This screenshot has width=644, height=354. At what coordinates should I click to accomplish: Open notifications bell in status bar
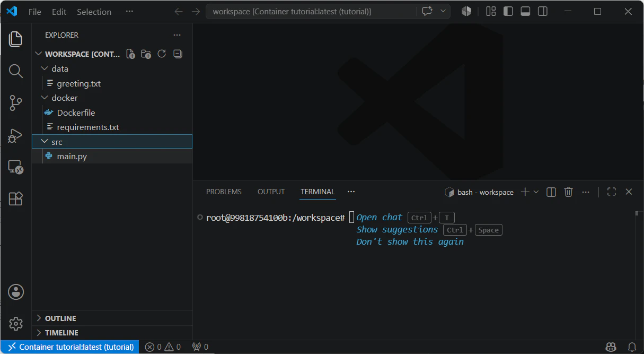pos(631,347)
